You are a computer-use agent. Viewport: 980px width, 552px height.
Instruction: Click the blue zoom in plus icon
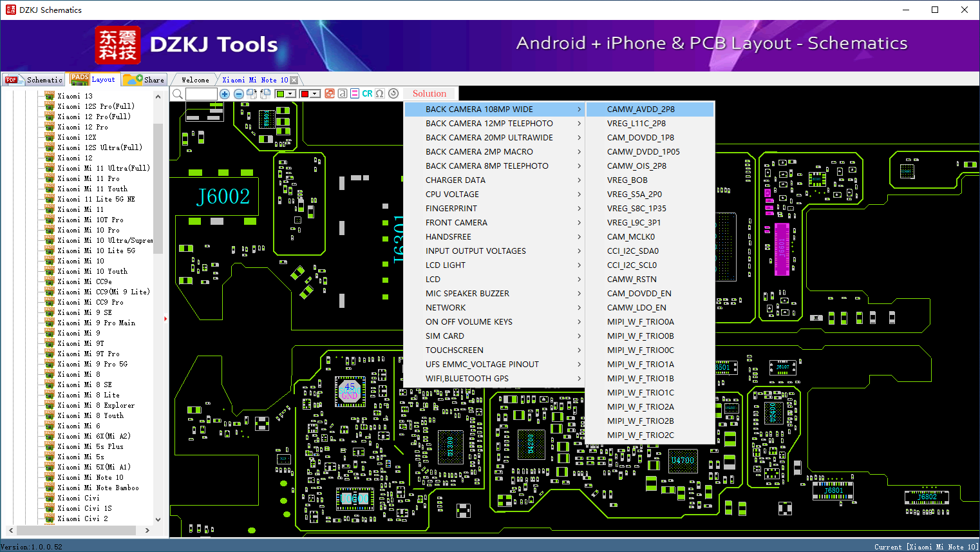[225, 94]
